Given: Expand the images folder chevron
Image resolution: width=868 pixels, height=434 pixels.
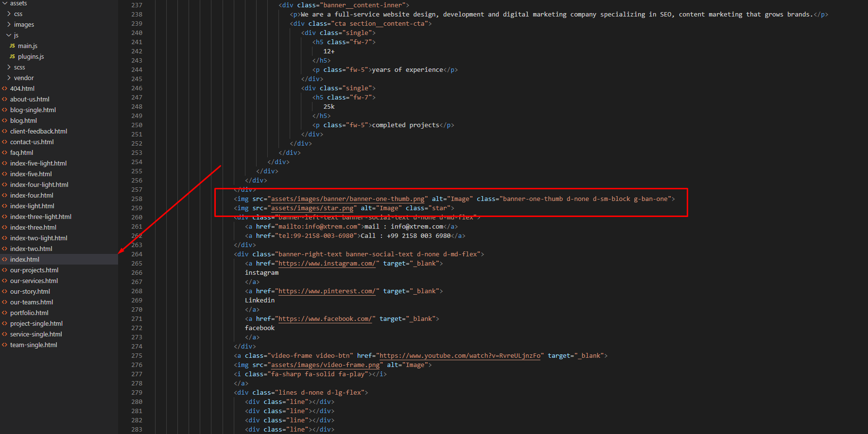Looking at the screenshot, I should point(9,24).
